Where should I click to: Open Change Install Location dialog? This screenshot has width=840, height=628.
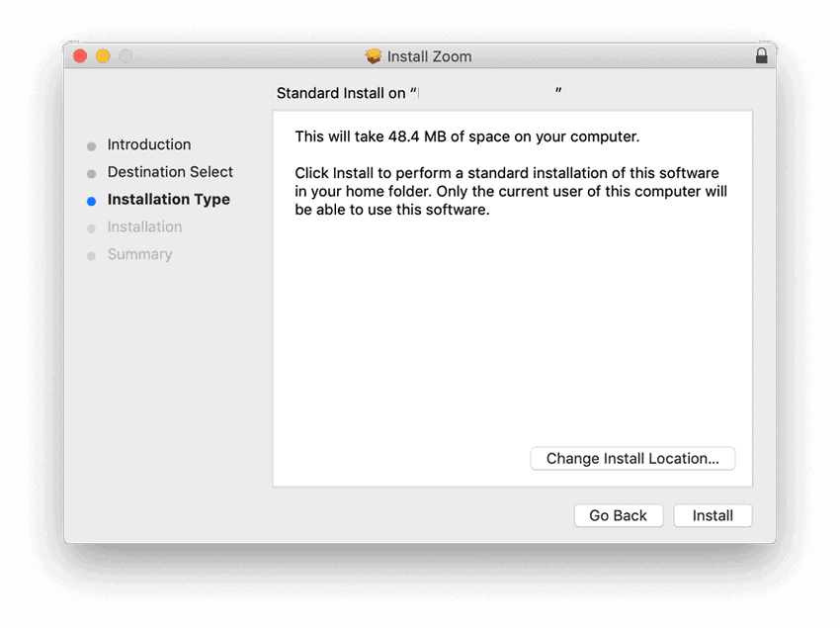(x=632, y=458)
